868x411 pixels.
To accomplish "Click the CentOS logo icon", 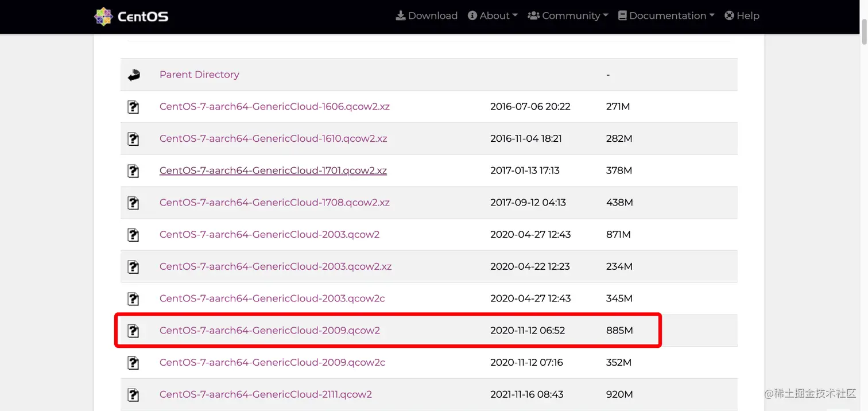I will pos(103,17).
